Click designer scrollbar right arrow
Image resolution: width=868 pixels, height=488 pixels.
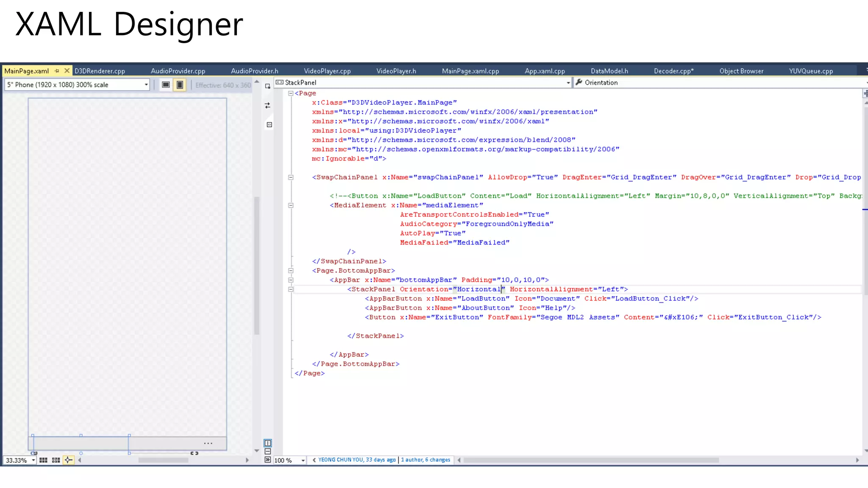[247, 460]
